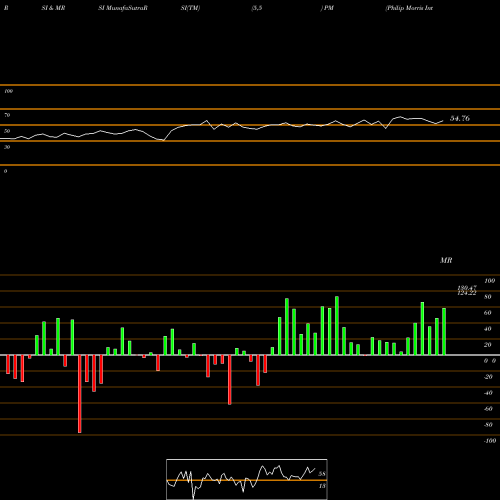The height and width of the screenshot is (500, 500).
Task: Click the '0 0' zero-line label on MR axis
Action: click(x=490, y=361)
